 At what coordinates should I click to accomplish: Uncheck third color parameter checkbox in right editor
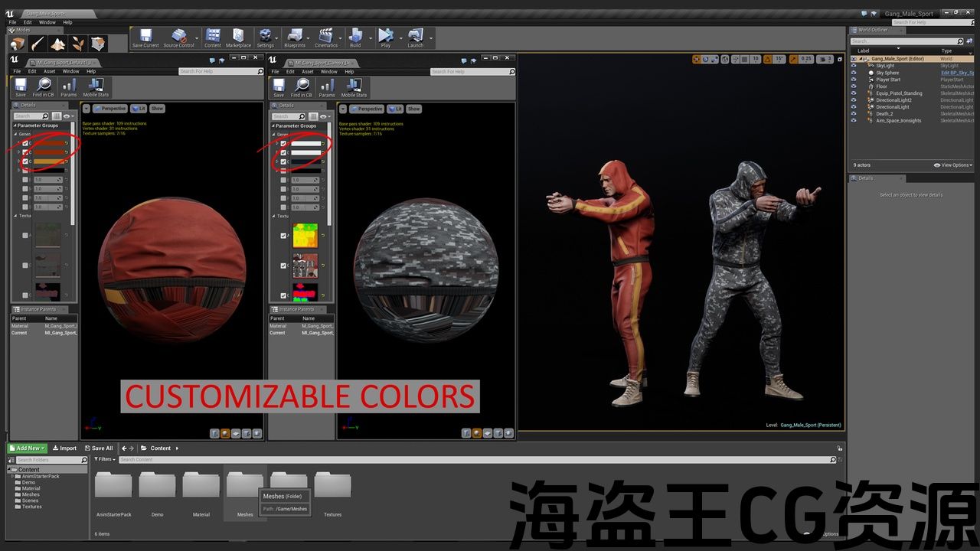[x=283, y=161]
